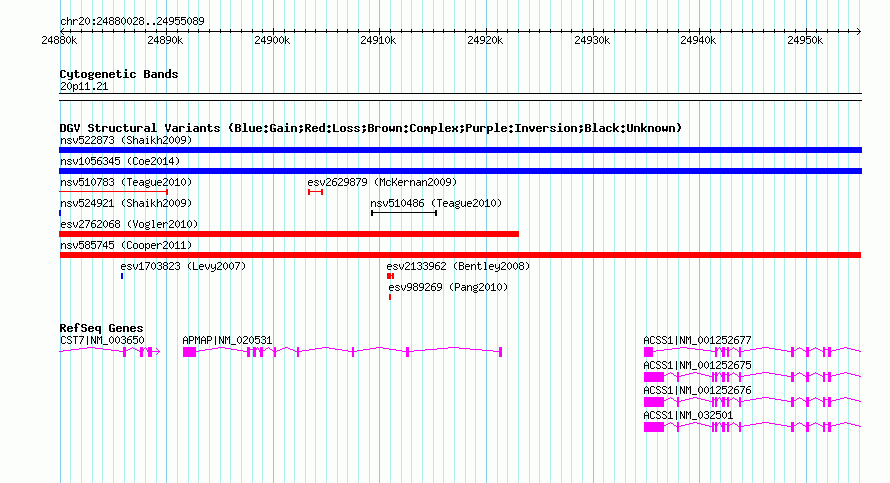
Task: Open the ACSS1|NM_032501 transcript label
Action: tap(688, 415)
